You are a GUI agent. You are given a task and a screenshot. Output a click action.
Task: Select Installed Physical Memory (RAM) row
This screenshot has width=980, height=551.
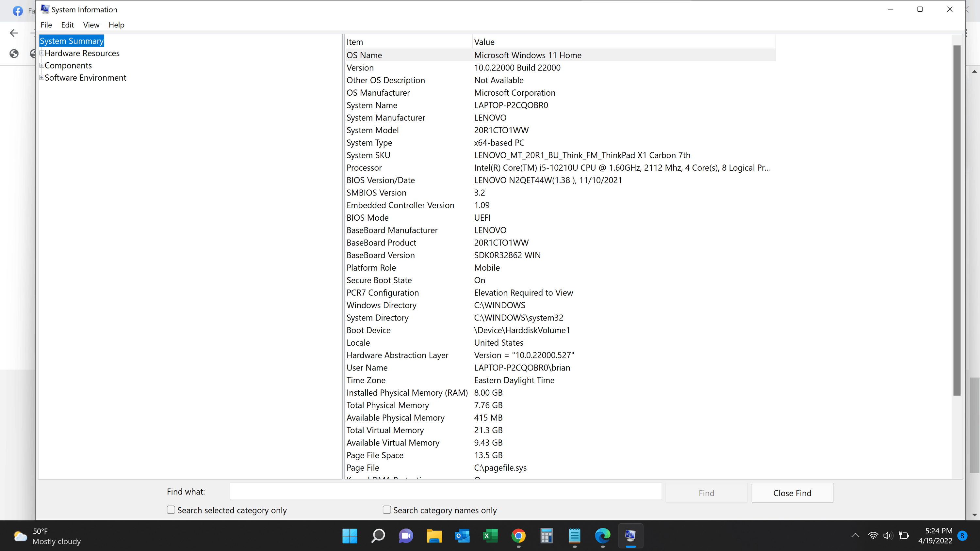pos(560,393)
